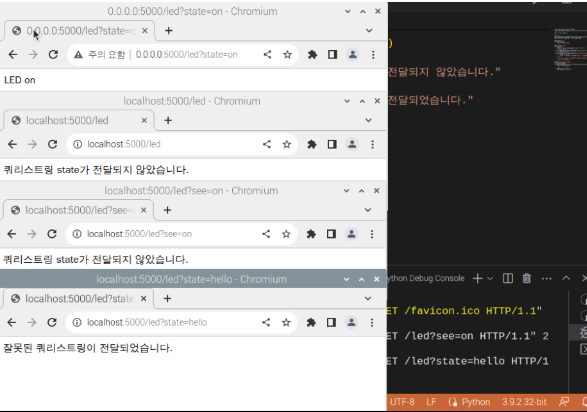The height and width of the screenshot is (412, 587).
Task: Select the UTF-8 encoding in status bar
Action: [402, 402]
